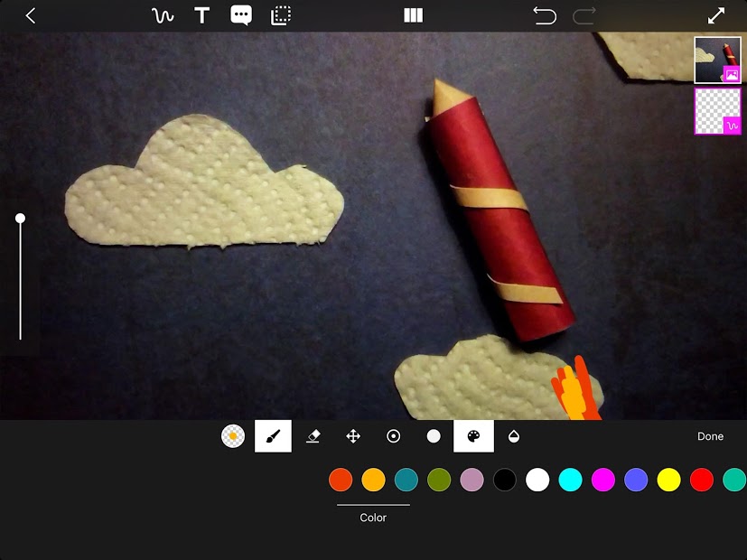The width and height of the screenshot is (747, 560).
Task: Expand canvas to fullscreen
Action: coord(716,15)
